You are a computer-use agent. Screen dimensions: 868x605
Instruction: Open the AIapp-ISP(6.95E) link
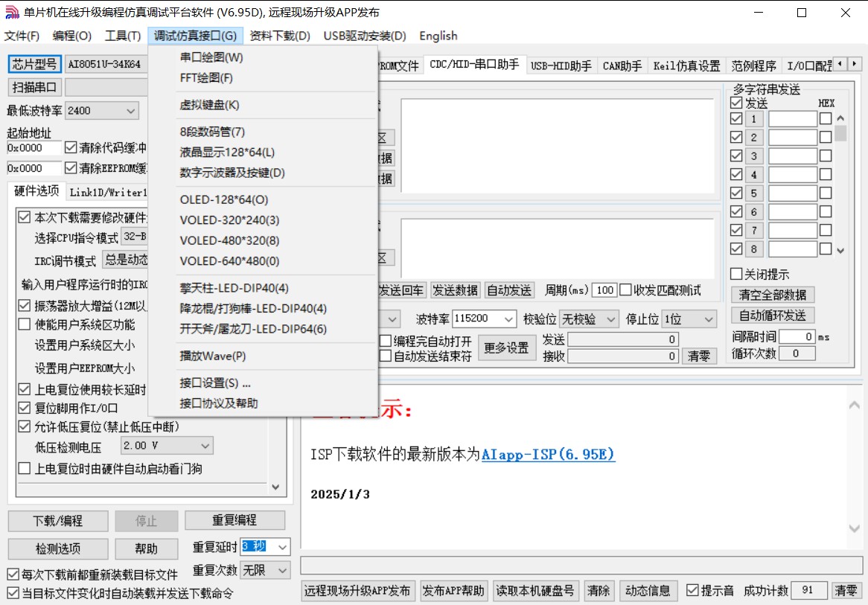coord(548,455)
